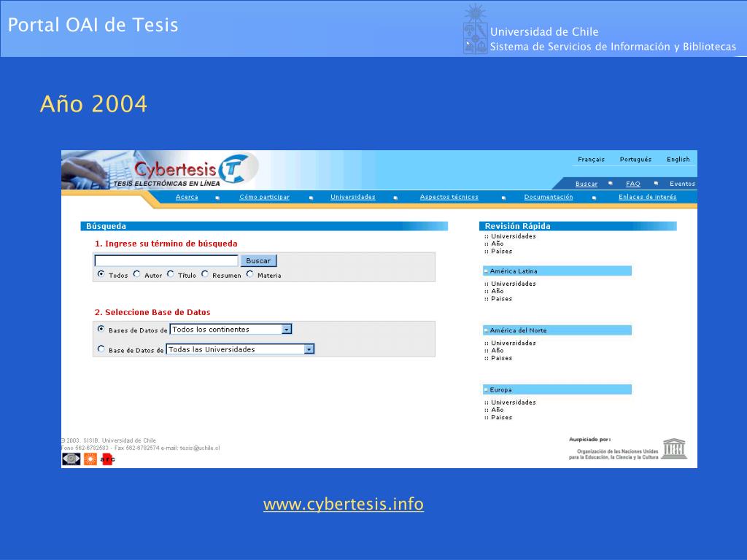This screenshot has height=560, width=747.
Task: Open the Documentación menu item
Action: (549, 197)
